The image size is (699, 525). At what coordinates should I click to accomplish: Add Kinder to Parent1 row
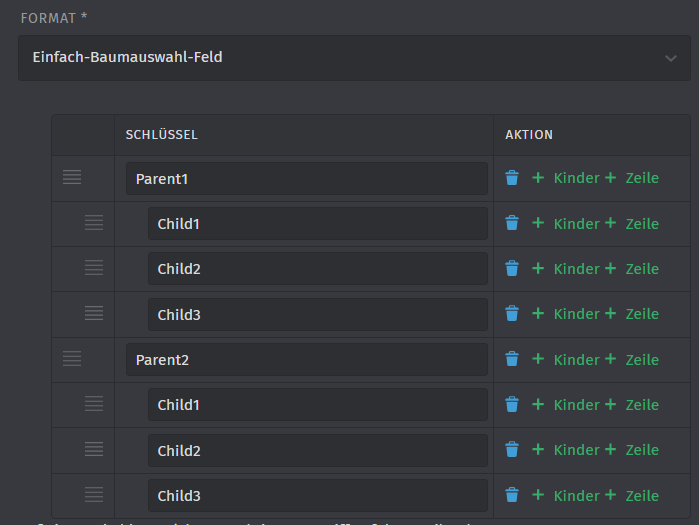coord(566,178)
